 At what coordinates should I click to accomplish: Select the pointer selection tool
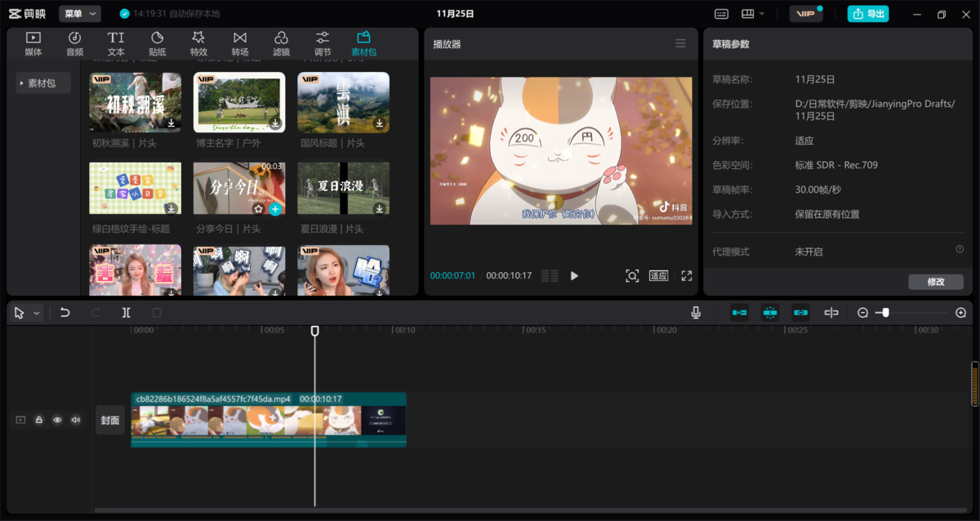(x=20, y=313)
